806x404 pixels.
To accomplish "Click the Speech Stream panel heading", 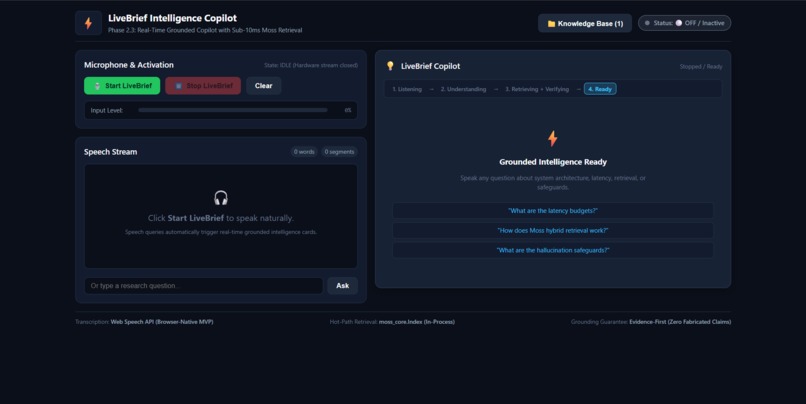I will (111, 152).
